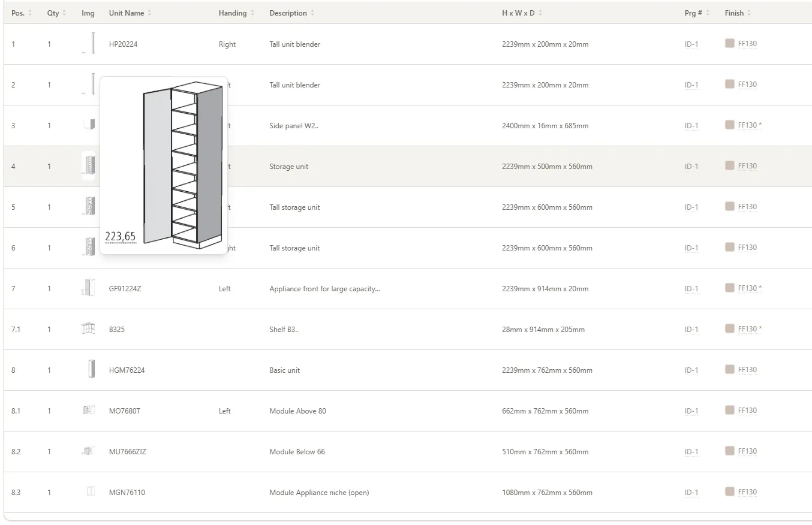This screenshot has width=812, height=525.
Task: Click the ID-1 program link for GF91224Z
Action: tap(691, 289)
